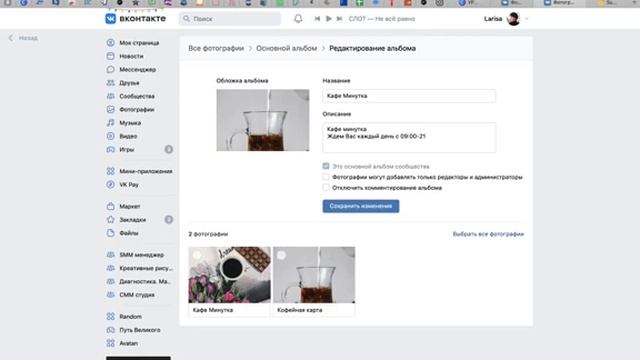Viewport: 640px width, 360px height.
Task: Click the Игры counter badge
Action: click(x=169, y=149)
